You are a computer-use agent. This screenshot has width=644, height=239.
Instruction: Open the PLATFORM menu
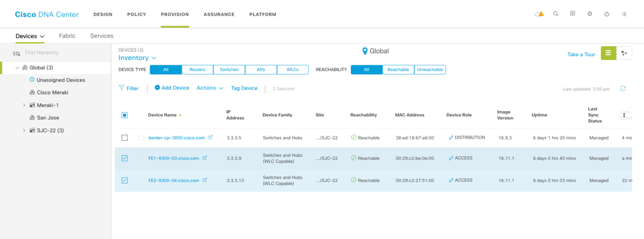pos(263,14)
